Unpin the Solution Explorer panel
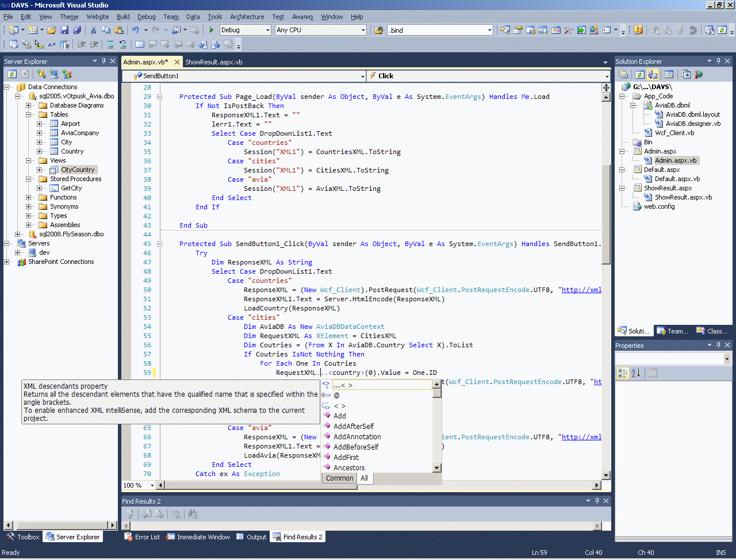 click(718, 61)
